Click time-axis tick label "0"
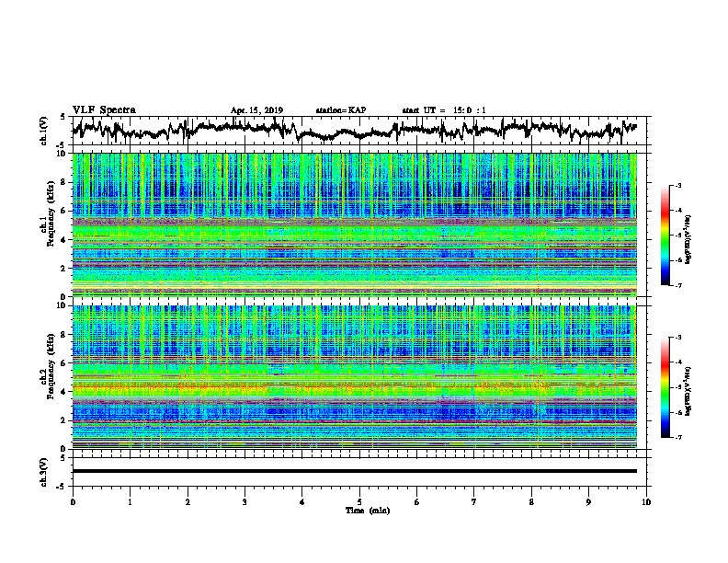 tap(73, 502)
